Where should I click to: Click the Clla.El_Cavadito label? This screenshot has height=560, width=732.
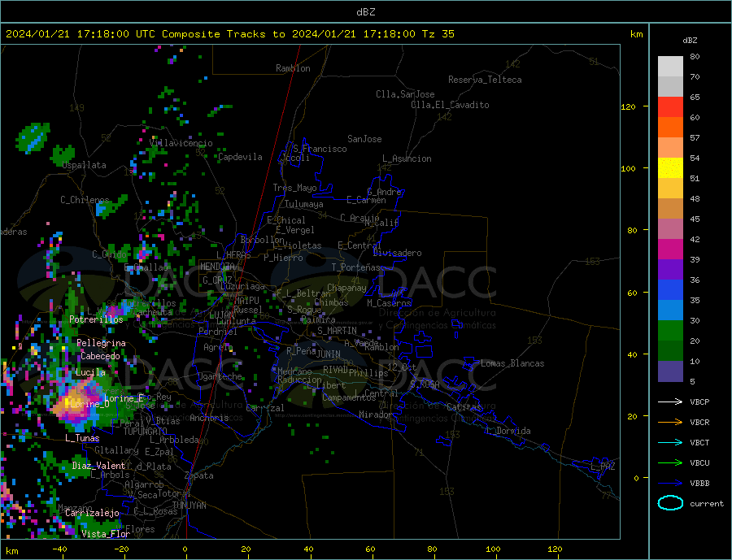[x=450, y=105]
